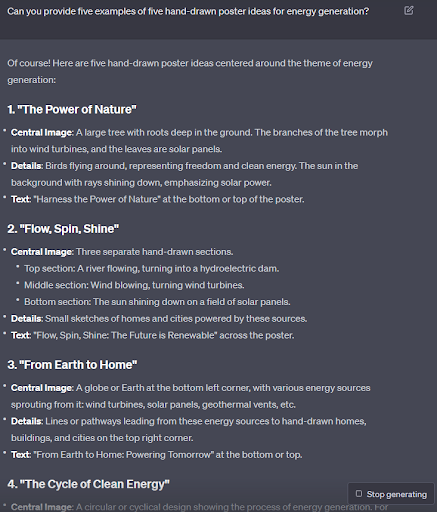Viewport: 437px width, 512px height.
Task: Click the heading "Flow, Spin, Shine"
Action: pos(63,229)
